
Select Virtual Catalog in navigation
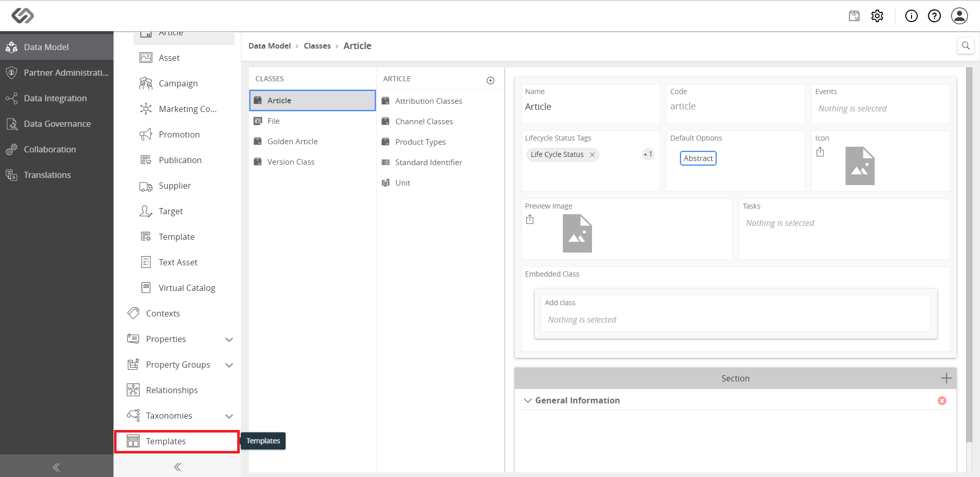pyautogui.click(x=184, y=288)
